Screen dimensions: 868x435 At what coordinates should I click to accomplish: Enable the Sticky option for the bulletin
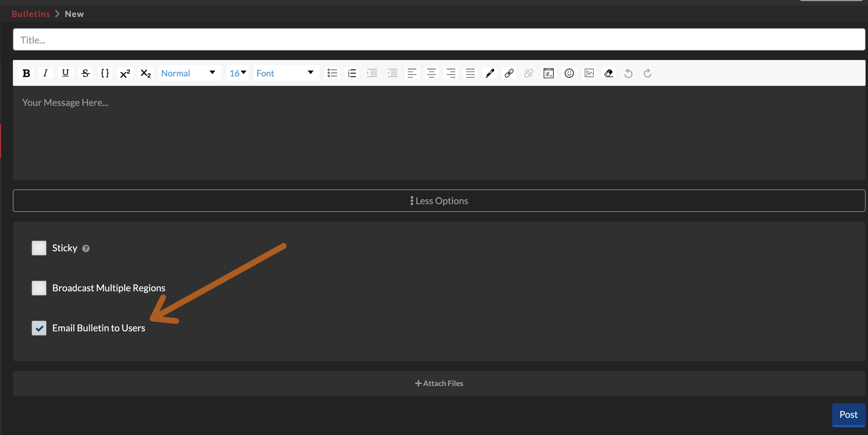point(39,248)
